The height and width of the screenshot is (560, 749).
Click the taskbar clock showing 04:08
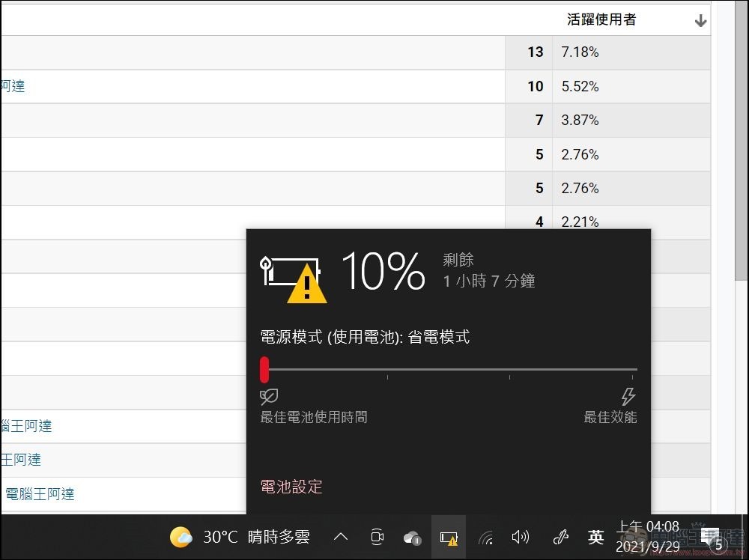coord(647,536)
